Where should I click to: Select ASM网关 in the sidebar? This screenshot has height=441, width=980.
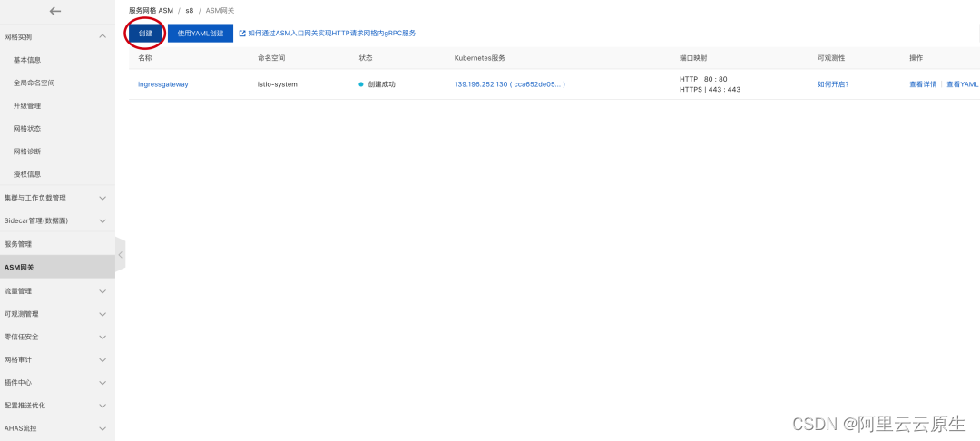click(x=57, y=268)
